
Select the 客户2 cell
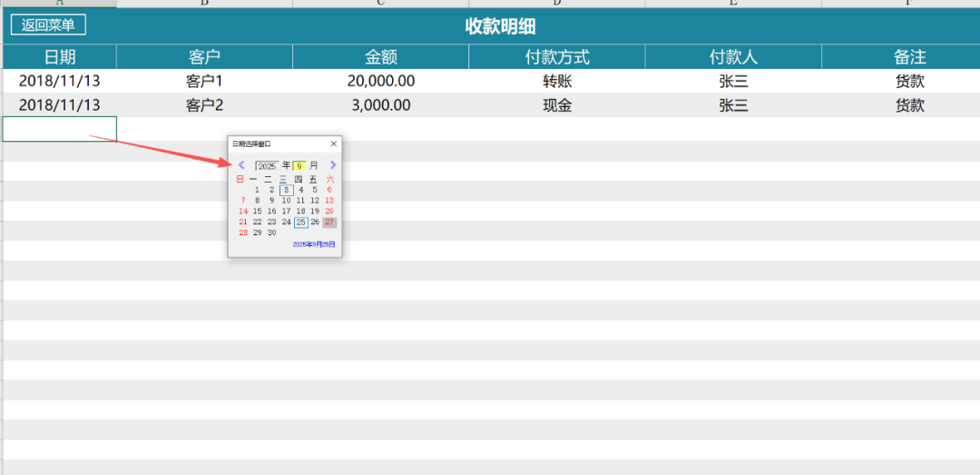(x=204, y=105)
